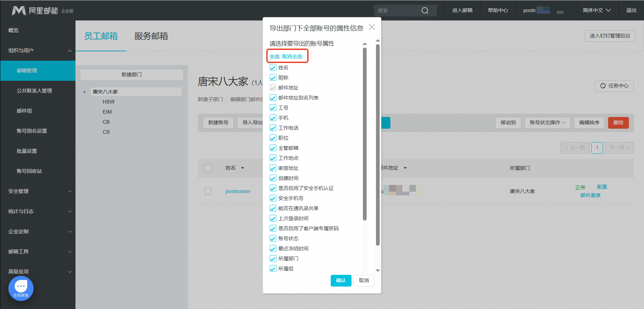Click the top search input field

[397, 10]
